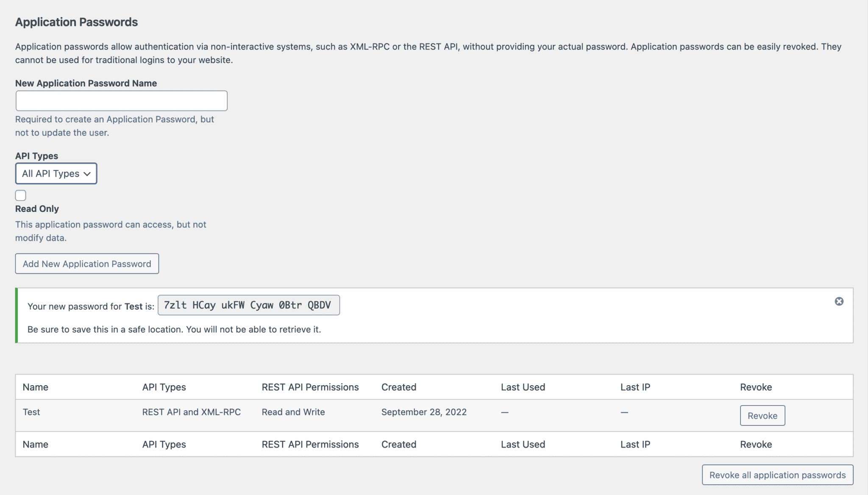Select the generated password text field
868x495 pixels.
pyautogui.click(x=248, y=305)
